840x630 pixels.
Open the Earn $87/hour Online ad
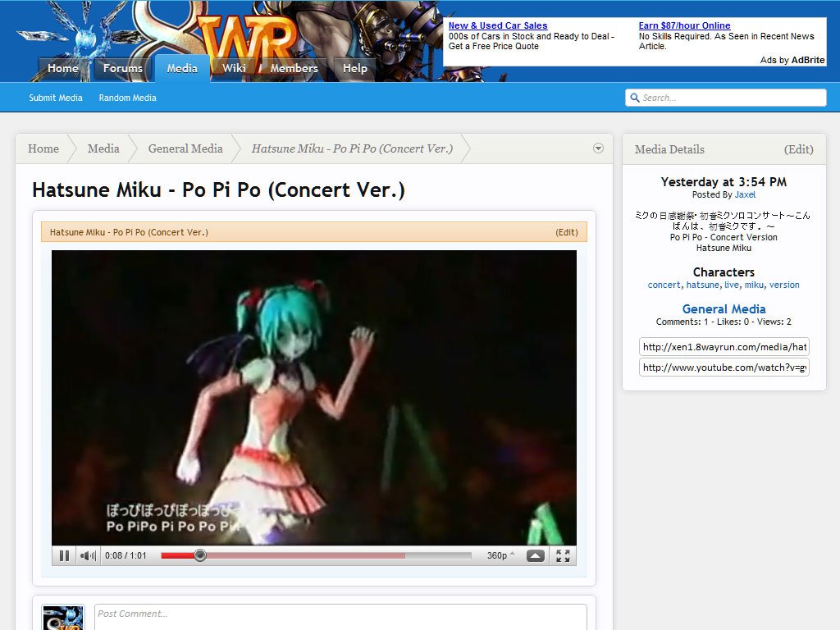pyautogui.click(x=684, y=25)
